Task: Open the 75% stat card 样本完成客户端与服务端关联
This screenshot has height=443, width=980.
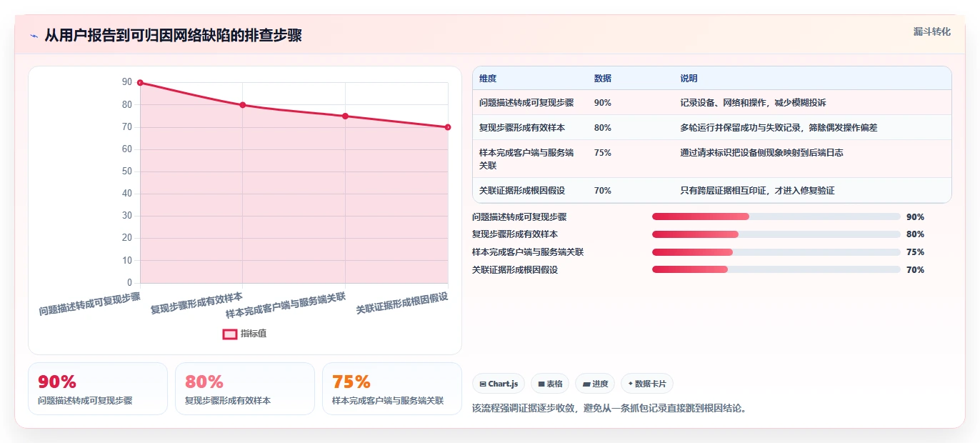Action: click(x=392, y=389)
